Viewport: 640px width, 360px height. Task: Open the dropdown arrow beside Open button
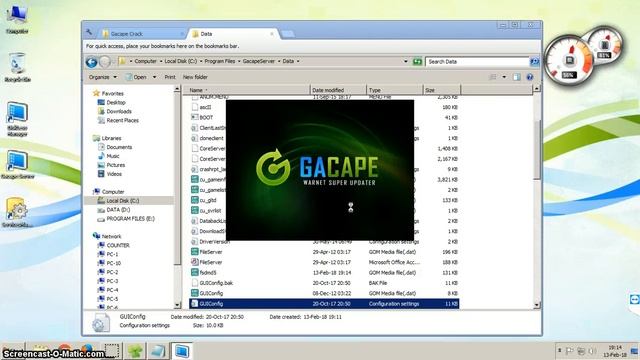(x=154, y=77)
